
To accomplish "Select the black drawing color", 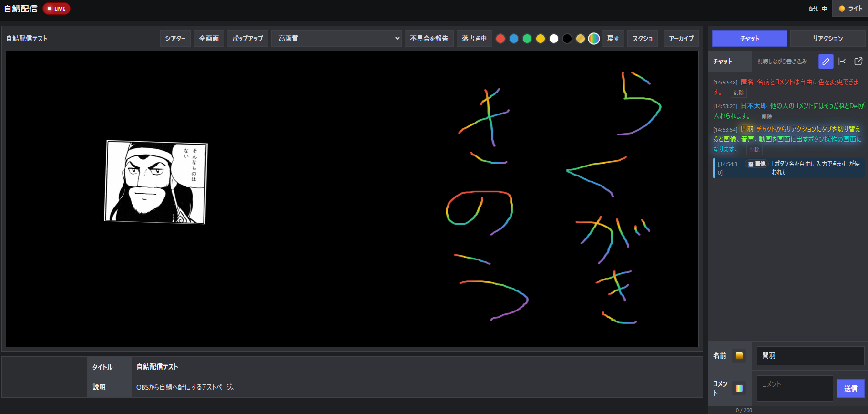I will [567, 39].
